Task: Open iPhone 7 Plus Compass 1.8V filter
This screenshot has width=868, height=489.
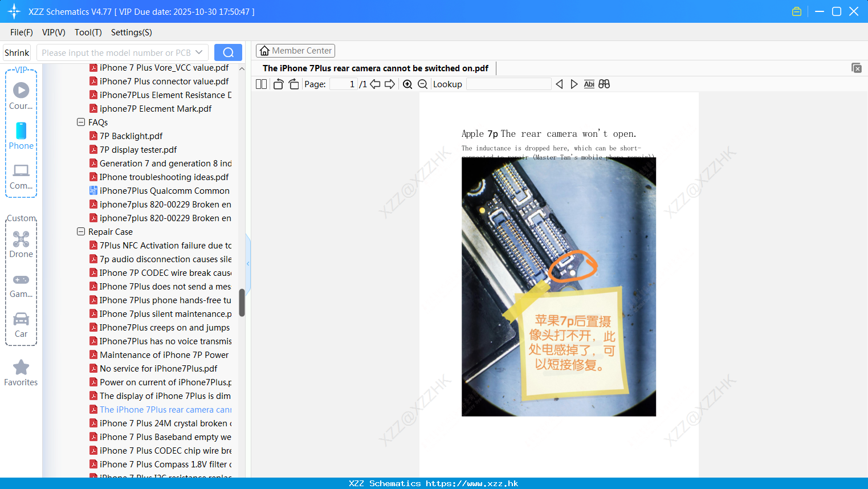Action: tap(161, 464)
